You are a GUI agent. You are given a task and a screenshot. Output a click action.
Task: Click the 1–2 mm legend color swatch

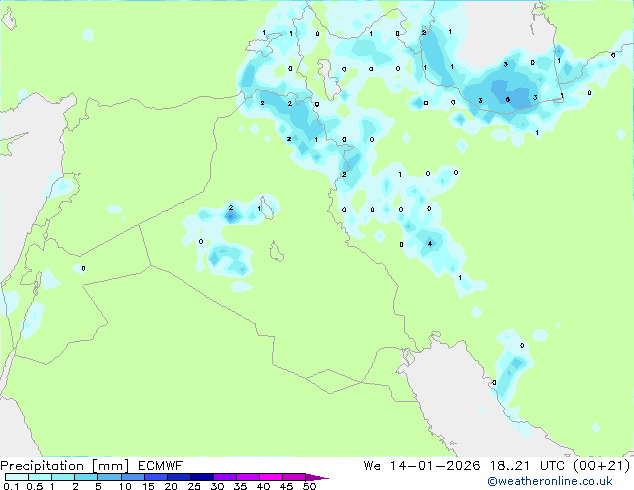click(63, 477)
